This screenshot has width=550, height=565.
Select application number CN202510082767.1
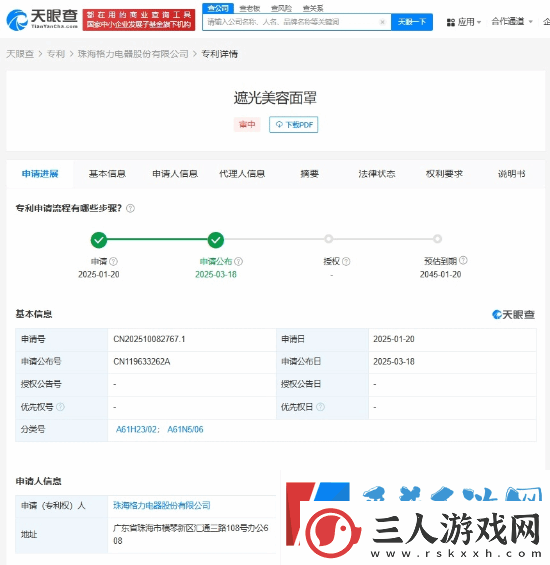pyautogui.click(x=149, y=339)
